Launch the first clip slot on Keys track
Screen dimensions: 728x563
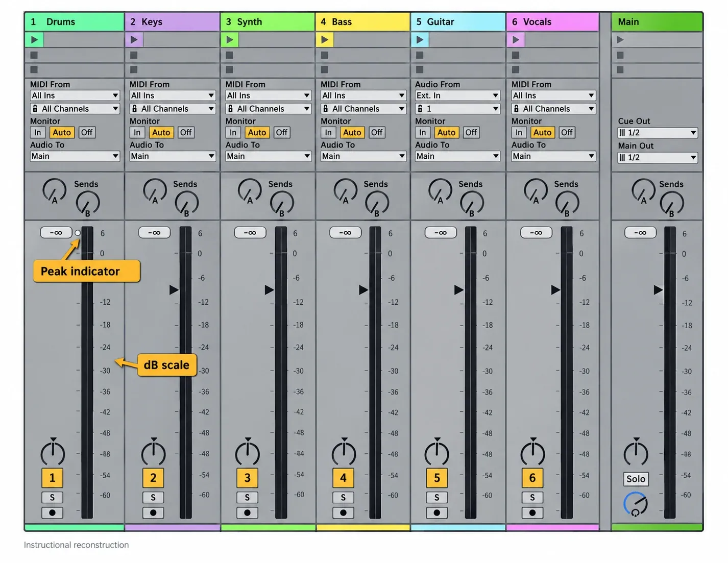(x=134, y=40)
